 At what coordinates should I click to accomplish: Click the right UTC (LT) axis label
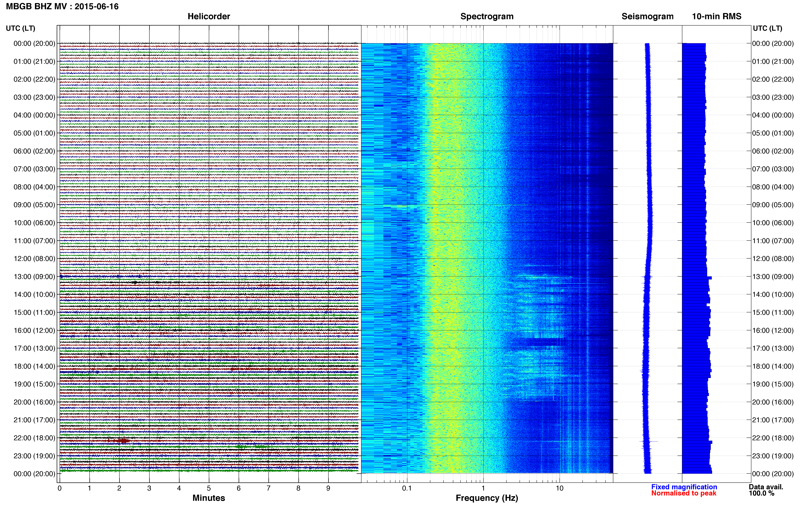(767, 28)
